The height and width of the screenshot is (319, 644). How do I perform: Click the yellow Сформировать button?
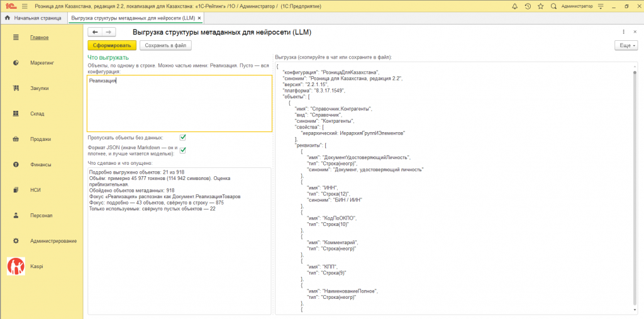click(x=112, y=45)
